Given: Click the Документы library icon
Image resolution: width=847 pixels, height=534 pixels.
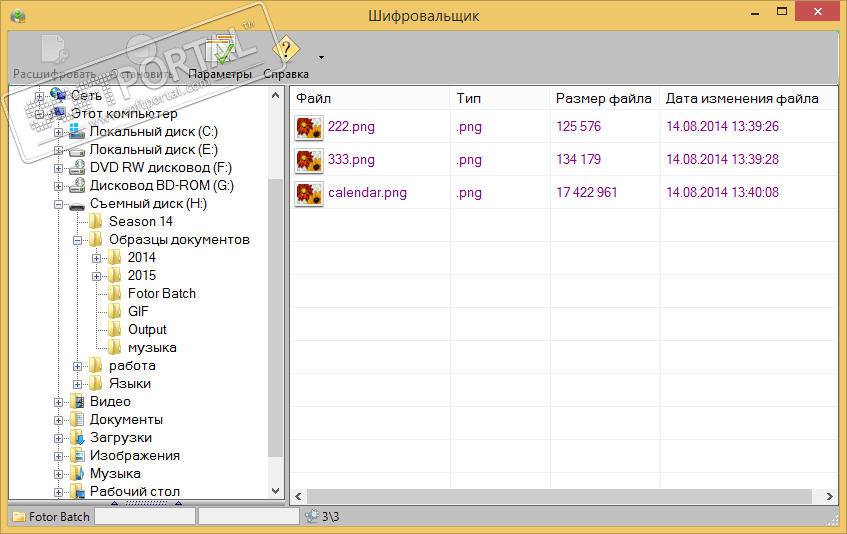Looking at the screenshot, I should 78,420.
